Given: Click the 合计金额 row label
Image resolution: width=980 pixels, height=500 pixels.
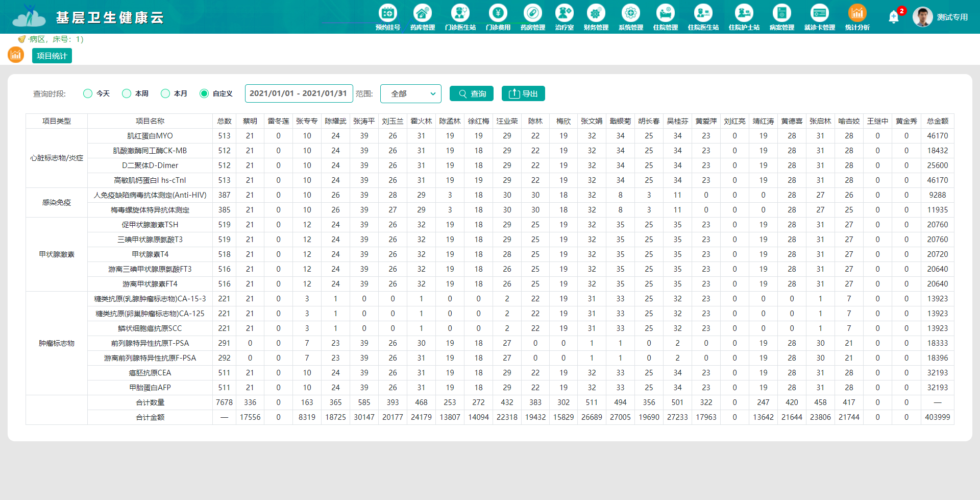Looking at the screenshot, I should point(150,417).
